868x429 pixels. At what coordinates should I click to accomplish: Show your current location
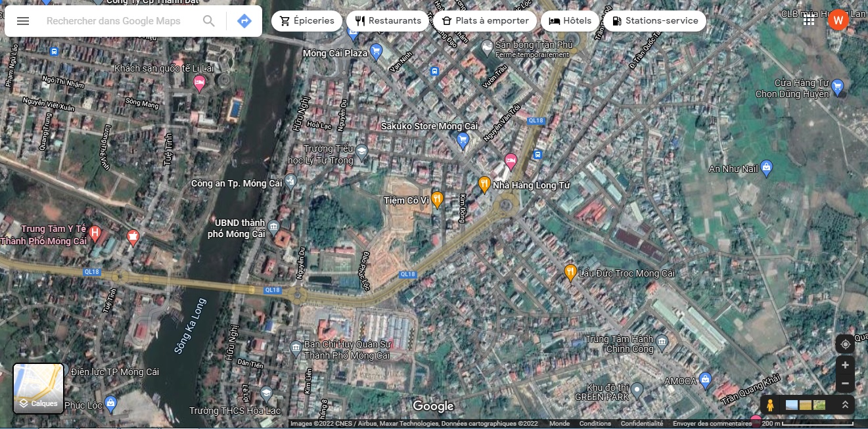845,344
